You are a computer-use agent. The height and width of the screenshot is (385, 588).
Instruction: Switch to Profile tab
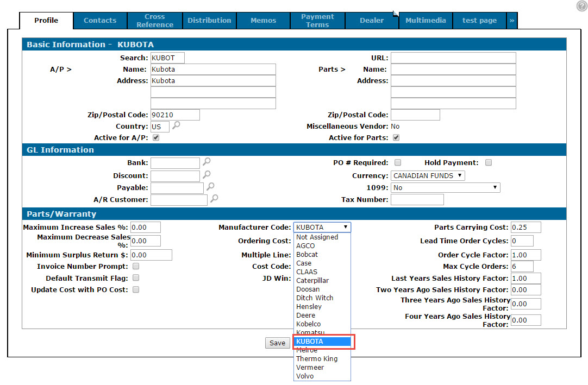(46, 21)
